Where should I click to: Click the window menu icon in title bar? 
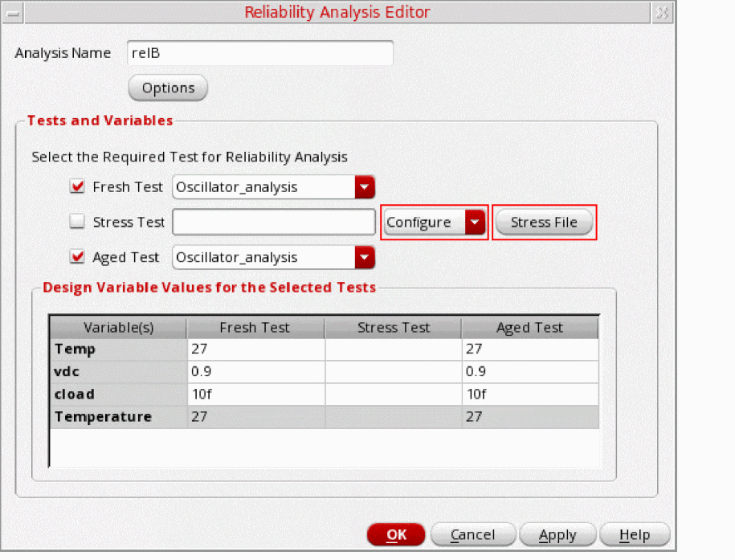(x=12, y=12)
